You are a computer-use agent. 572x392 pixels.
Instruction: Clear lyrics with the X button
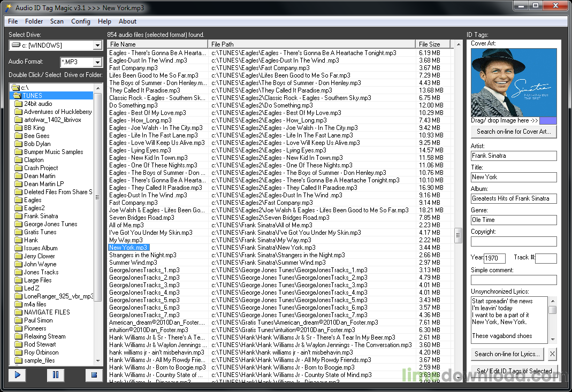552,353
